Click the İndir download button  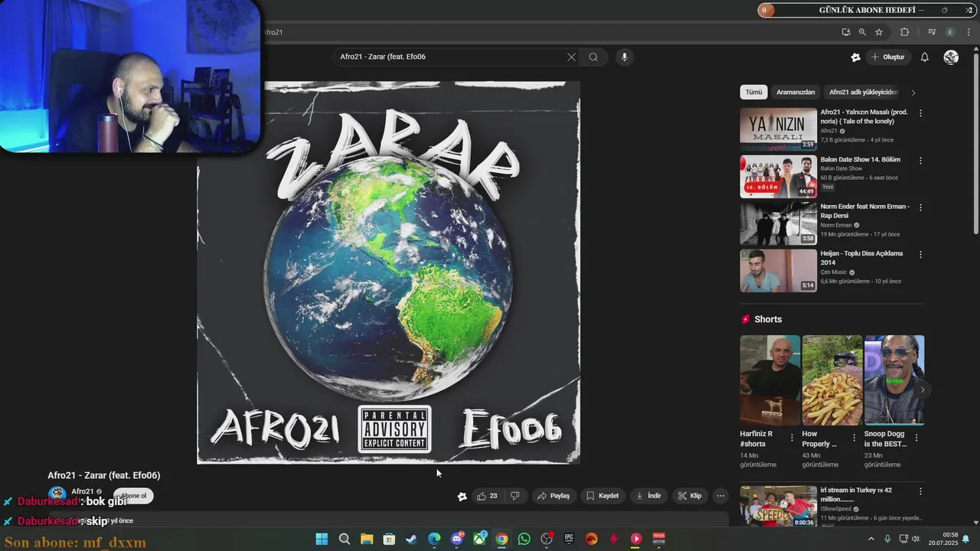(x=648, y=496)
